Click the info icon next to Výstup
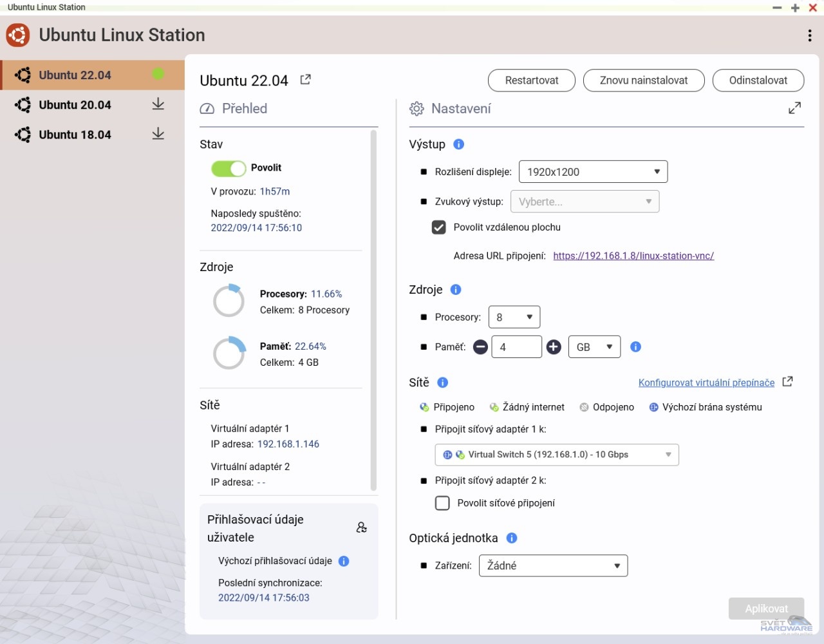Image resolution: width=824 pixels, height=644 pixels. click(458, 144)
